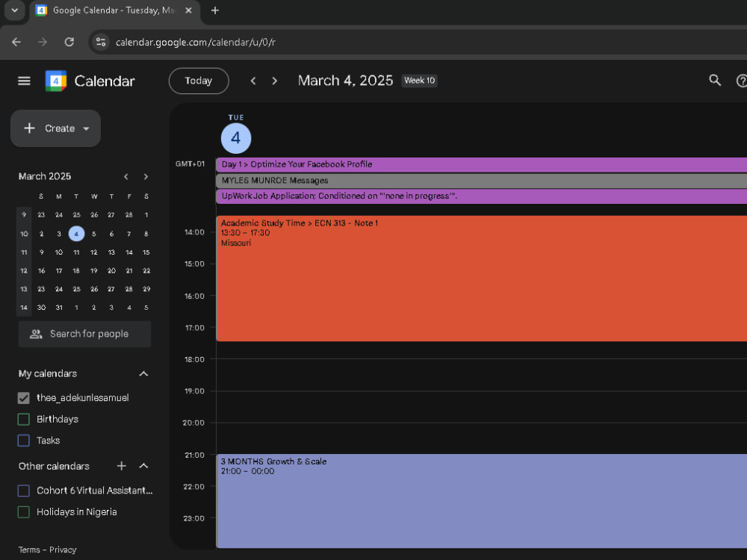Click browser forward arrow

43,42
